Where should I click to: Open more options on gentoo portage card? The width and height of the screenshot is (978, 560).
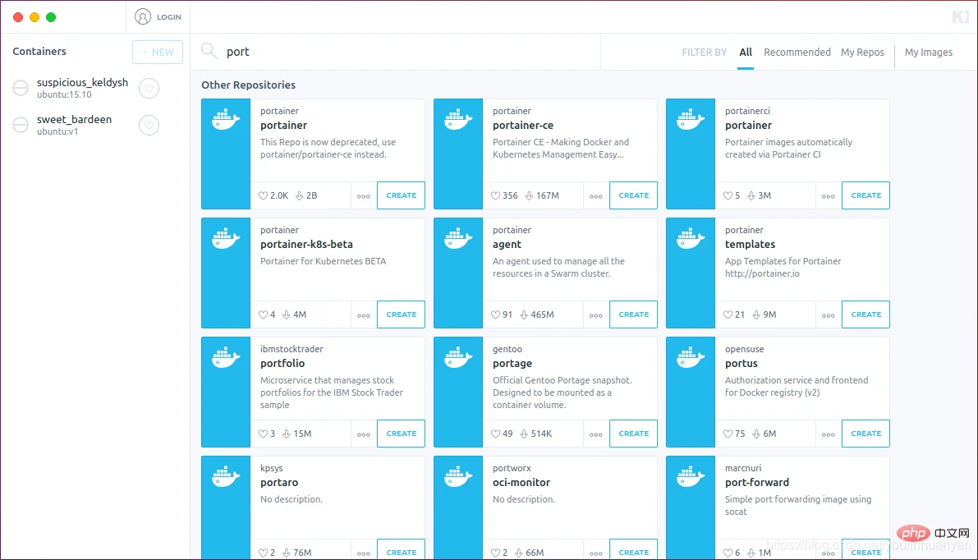(x=595, y=434)
